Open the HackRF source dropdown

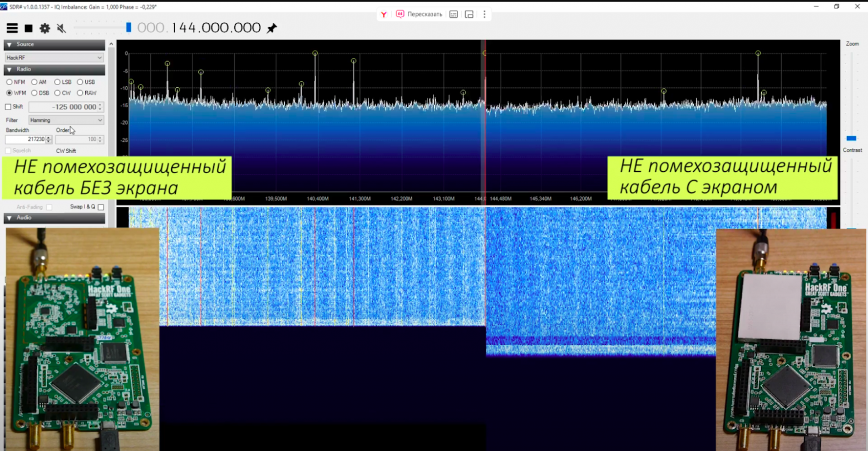(53, 57)
